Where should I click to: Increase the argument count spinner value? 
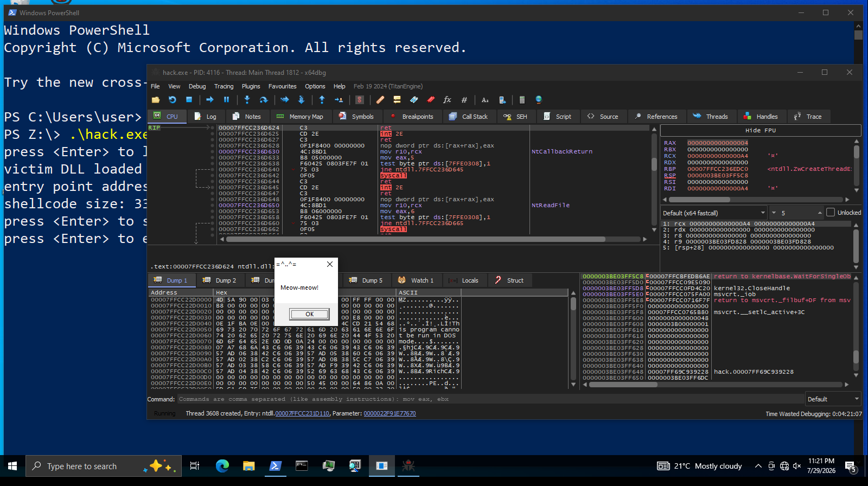point(820,213)
